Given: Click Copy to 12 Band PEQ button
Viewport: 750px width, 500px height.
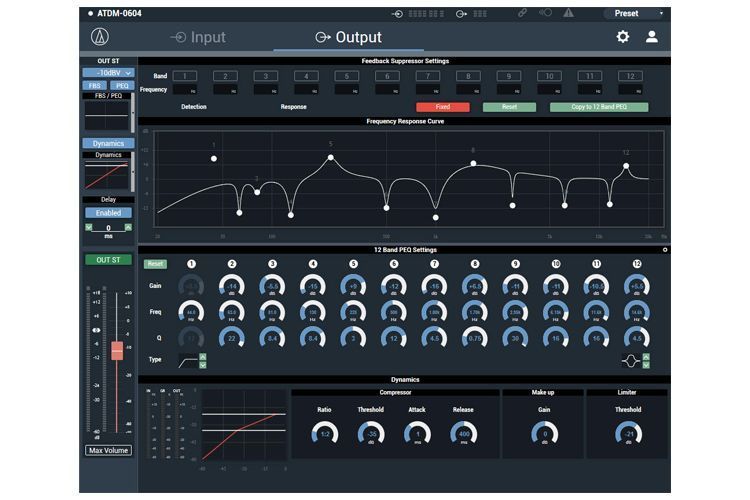Looking at the screenshot, I should (x=599, y=107).
